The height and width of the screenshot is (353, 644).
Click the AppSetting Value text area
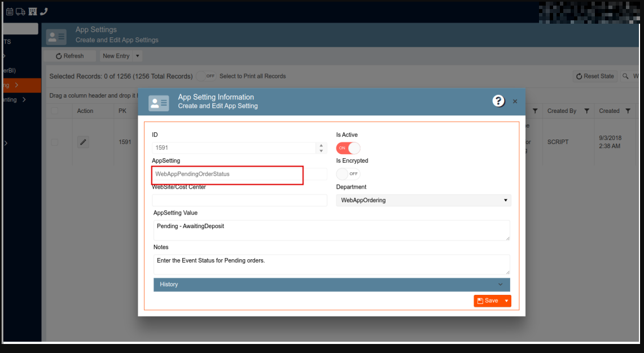331,230
